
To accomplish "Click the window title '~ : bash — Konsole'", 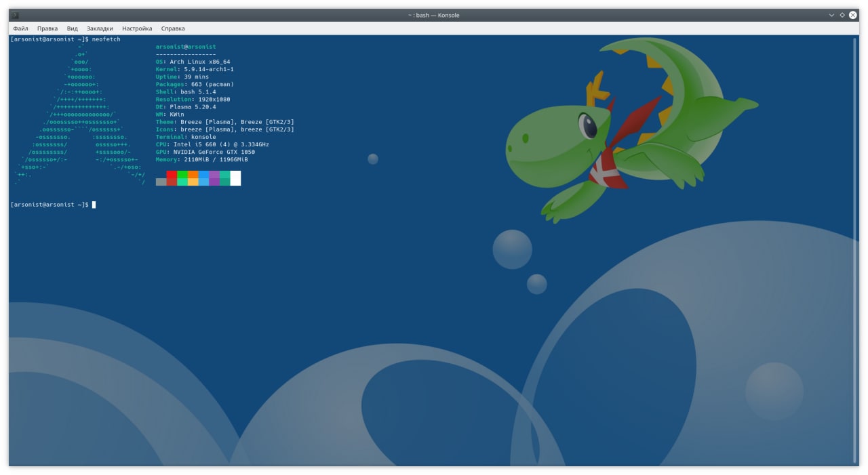I will (434, 15).
